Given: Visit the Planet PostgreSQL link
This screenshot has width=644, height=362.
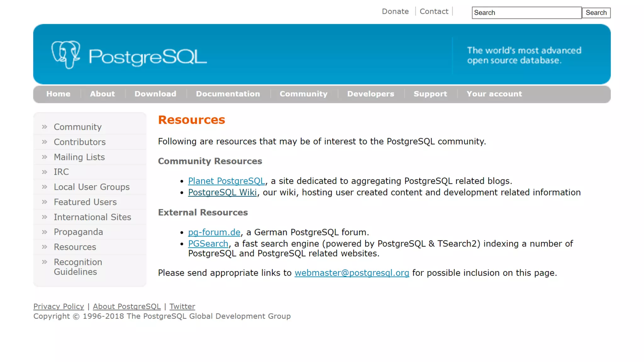Looking at the screenshot, I should tap(226, 181).
